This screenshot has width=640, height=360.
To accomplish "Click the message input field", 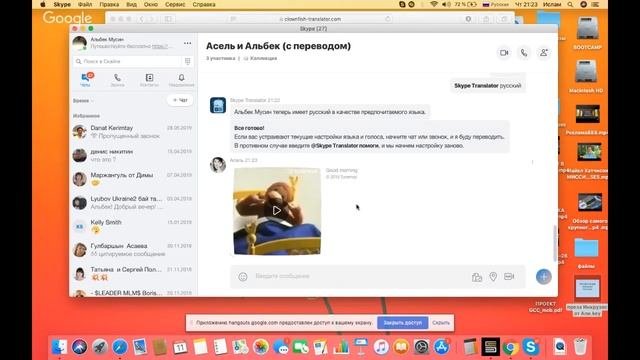I will pos(359,276).
